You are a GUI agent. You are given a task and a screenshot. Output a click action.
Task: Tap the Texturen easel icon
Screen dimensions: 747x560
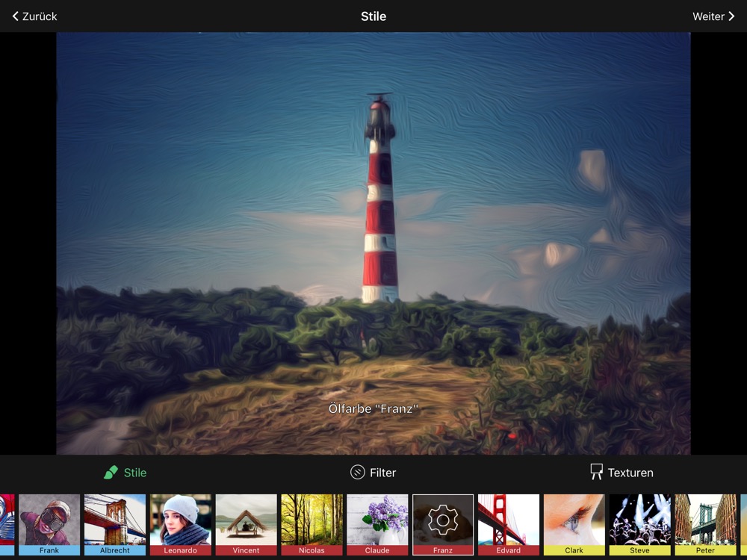click(596, 472)
